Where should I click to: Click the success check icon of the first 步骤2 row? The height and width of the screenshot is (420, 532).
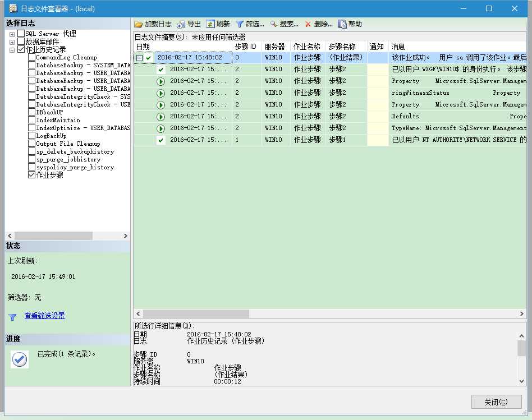pyautogui.click(x=161, y=70)
